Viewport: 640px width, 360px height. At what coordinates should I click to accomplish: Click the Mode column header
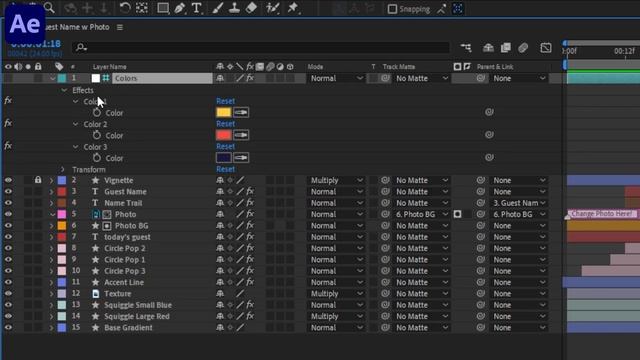click(x=316, y=67)
